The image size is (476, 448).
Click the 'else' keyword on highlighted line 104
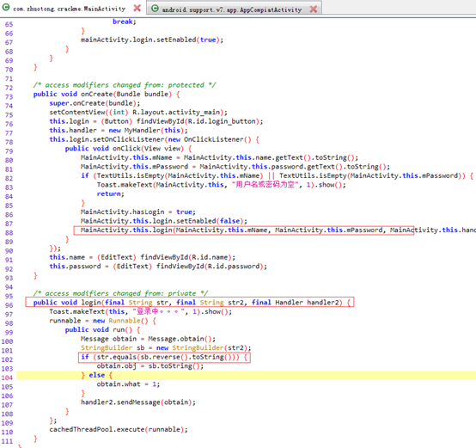pyautogui.click(x=97, y=375)
